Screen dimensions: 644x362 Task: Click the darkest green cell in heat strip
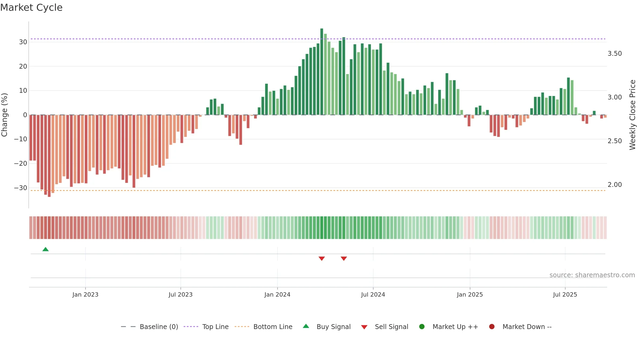pyautogui.click(x=322, y=228)
